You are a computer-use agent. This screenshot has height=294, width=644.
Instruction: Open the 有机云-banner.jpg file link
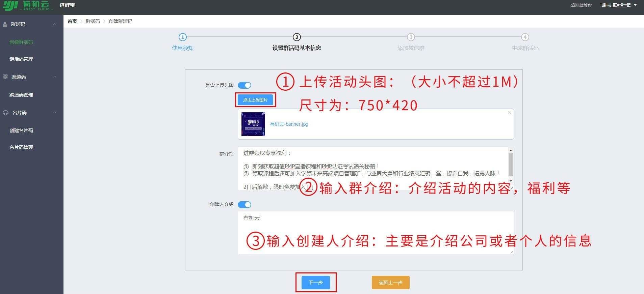[x=289, y=124]
